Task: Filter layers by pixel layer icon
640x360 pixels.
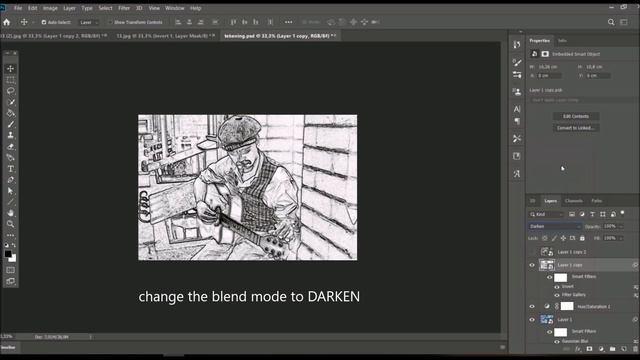Action: pos(572,214)
